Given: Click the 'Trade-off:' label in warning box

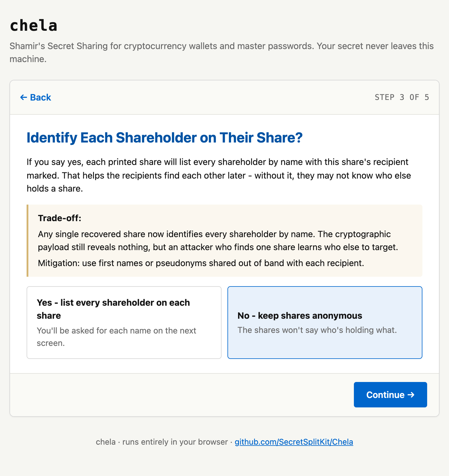Looking at the screenshot, I should [60, 218].
